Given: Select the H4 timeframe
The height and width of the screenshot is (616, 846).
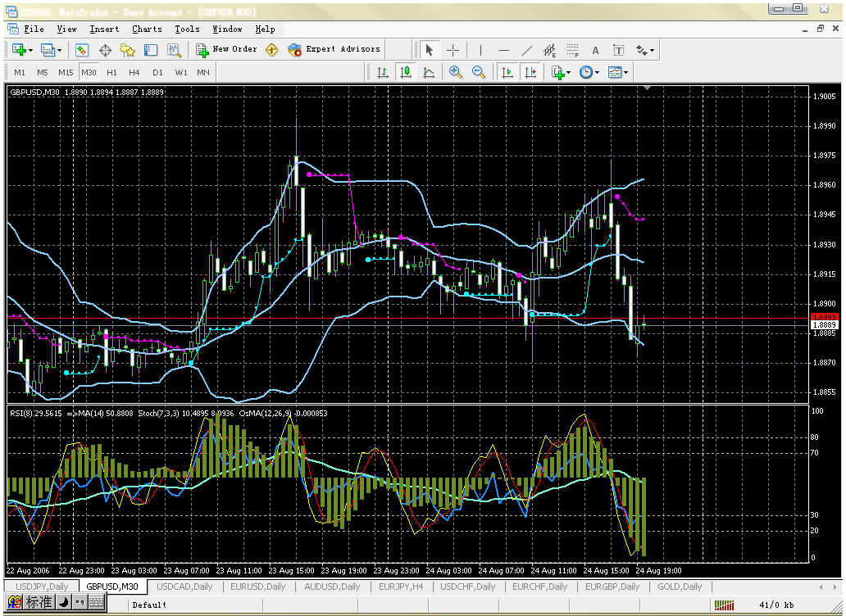Looking at the screenshot, I should pos(134,72).
